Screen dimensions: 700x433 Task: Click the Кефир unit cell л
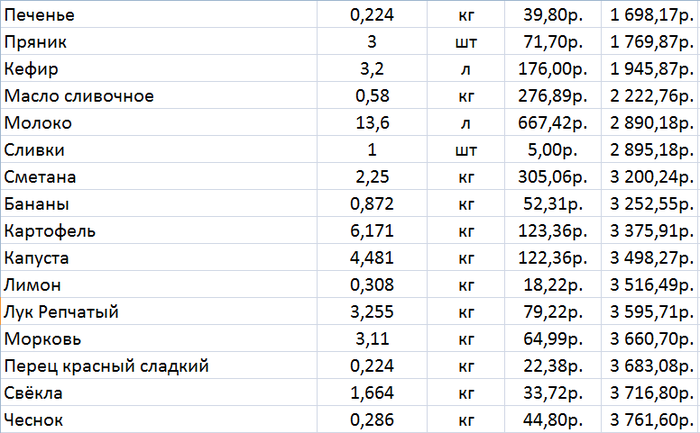pos(465,70)
